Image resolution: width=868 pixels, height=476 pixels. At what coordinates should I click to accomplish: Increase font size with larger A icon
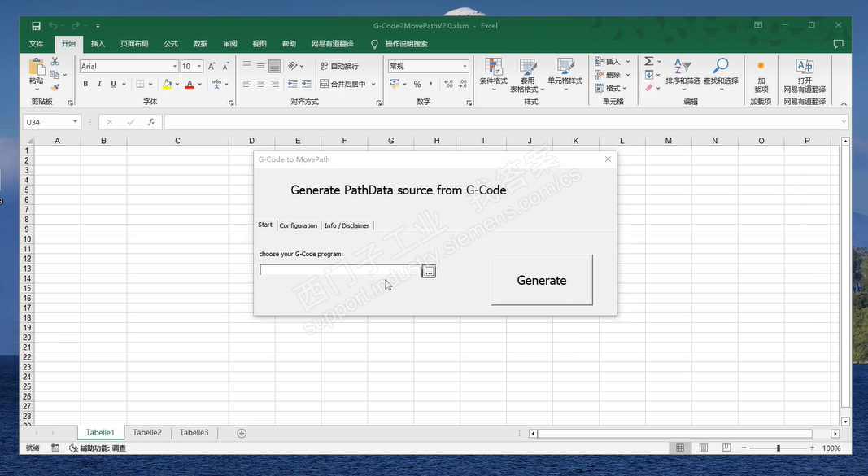212,67
